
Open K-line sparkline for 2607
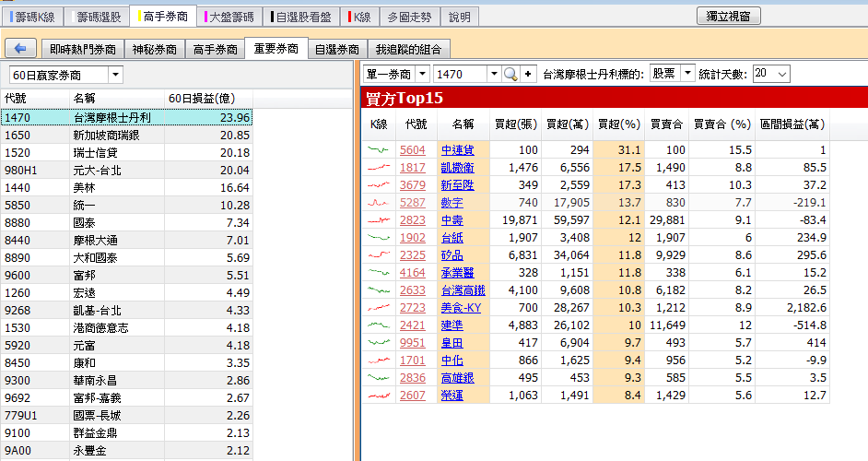[379, 396]
